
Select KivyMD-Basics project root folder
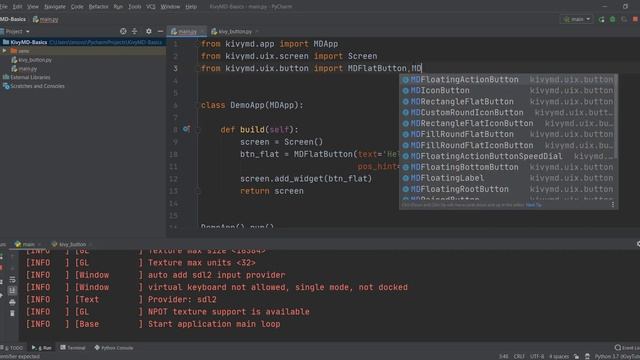click(x=82, y=42)
